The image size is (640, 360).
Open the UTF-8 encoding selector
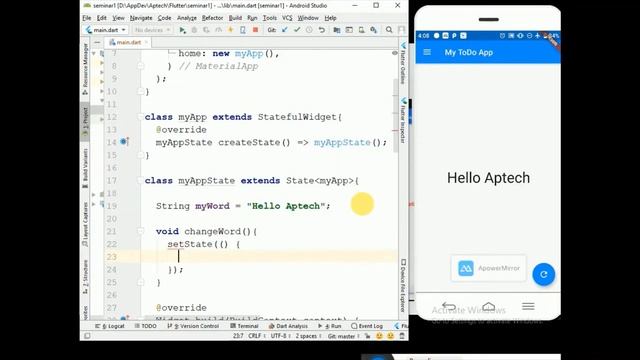click(280, 336)
